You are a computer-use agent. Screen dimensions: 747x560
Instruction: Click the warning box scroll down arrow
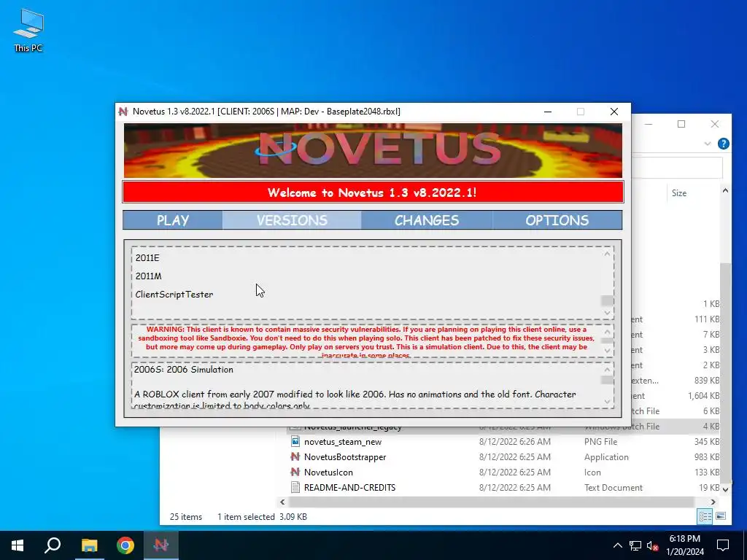[607, 351]
